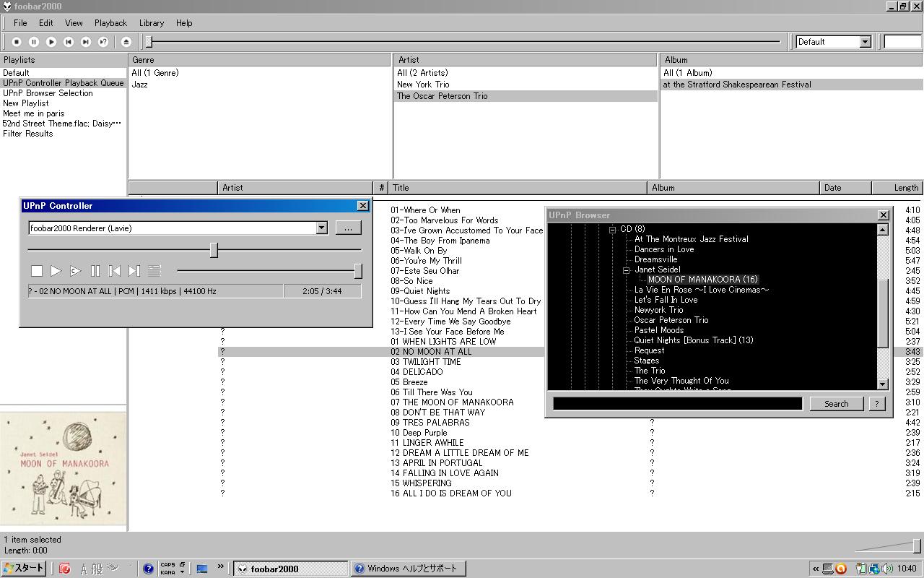Click the play-current button in UPnP Controller
Viewport: 924px width, 578px height.
point(75,271)
